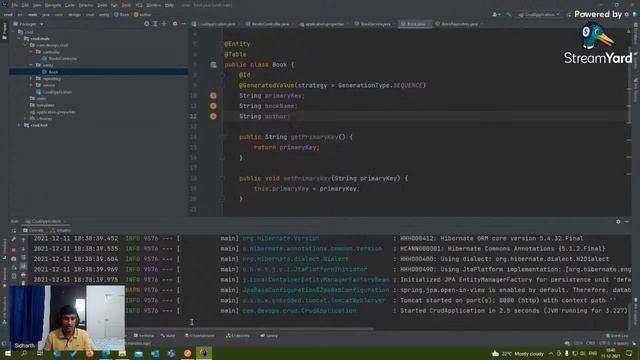Open IntelliJ IDEA taskbar icon
The width and height of the screenshot is (640, 360).
pos(204,353)
